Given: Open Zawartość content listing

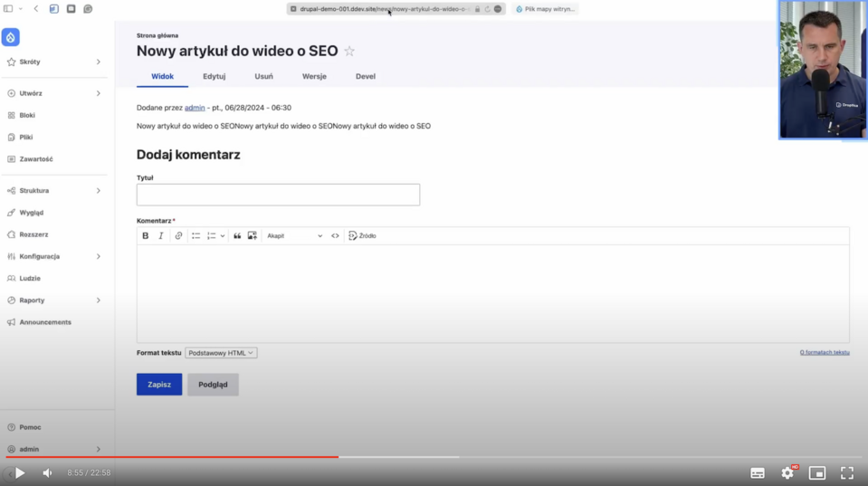Looking at the screenshot, I should click(x=36, y=159).
